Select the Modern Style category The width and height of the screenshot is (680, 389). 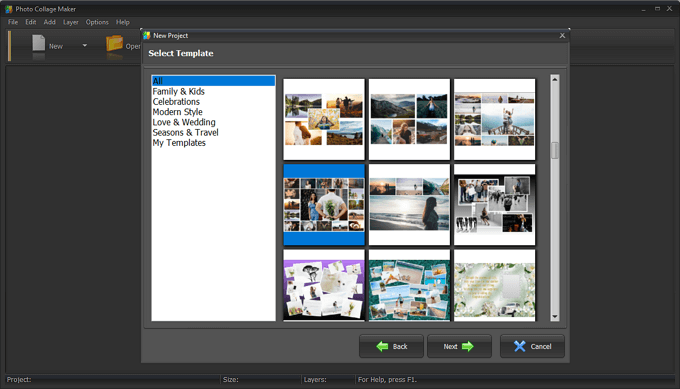pos(177,112)
